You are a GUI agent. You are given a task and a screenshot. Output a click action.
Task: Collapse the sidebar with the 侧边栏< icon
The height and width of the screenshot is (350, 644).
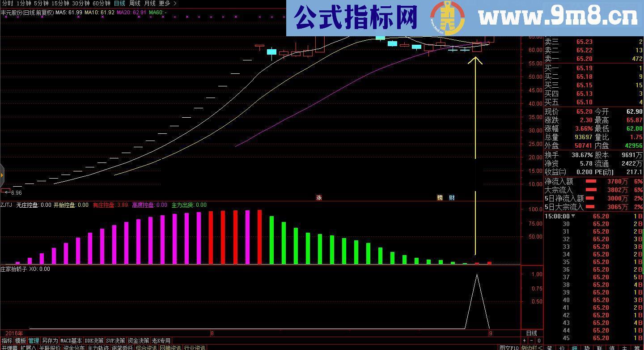(531, 347)
